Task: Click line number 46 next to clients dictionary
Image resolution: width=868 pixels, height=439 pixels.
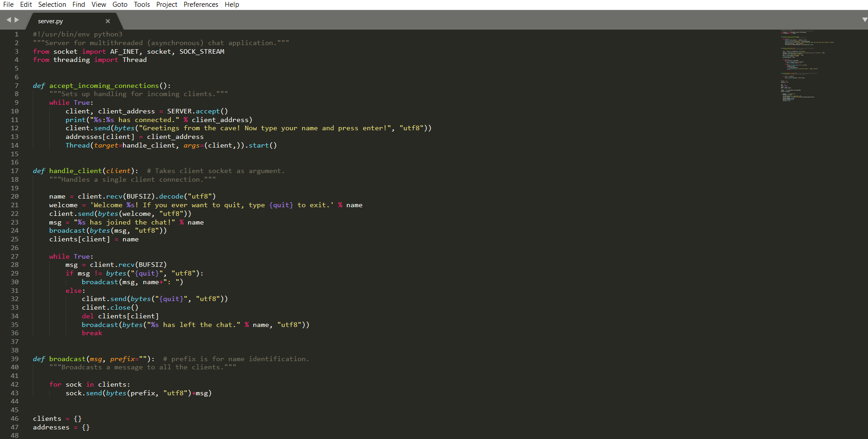Action: pyautogui.click(x=15, y=419)
